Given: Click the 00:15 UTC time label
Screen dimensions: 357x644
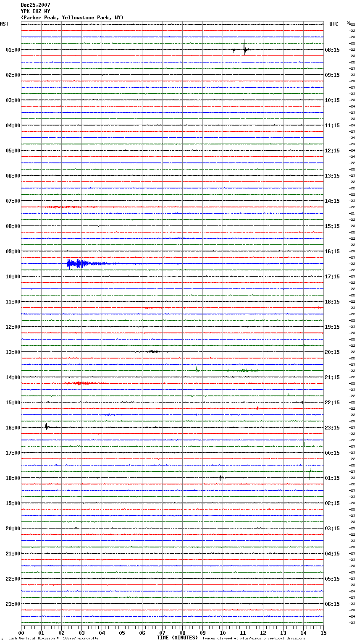Looking at the screenshot, I should click(x=332, y=453).
